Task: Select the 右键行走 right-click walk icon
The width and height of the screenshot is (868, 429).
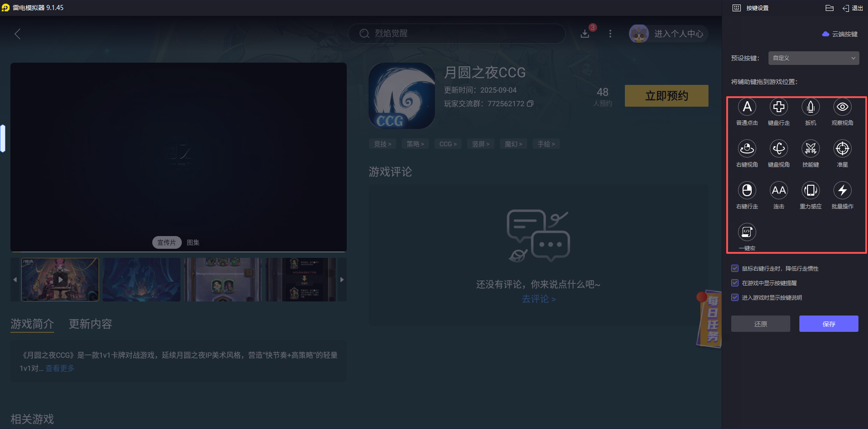Action: pos(747,190)
